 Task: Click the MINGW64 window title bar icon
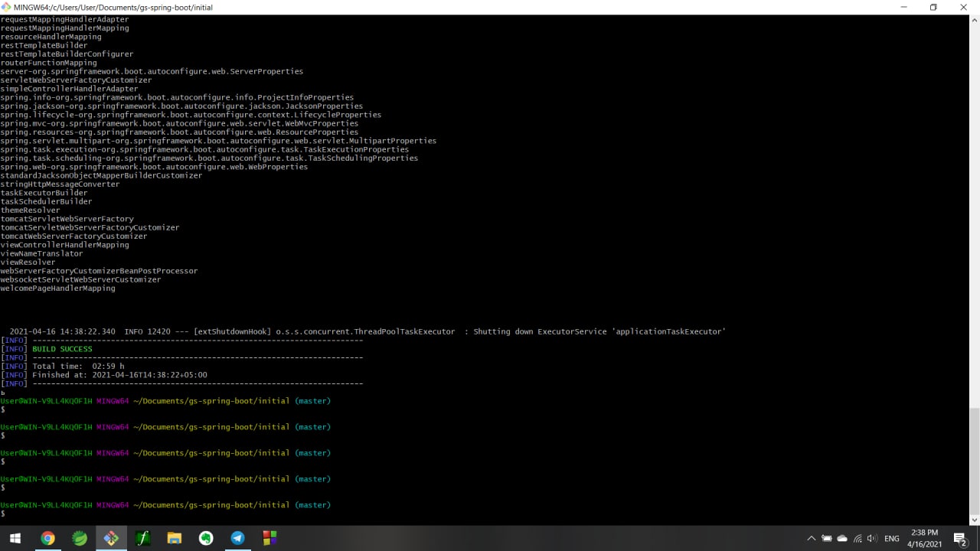(x=6, y=7)
